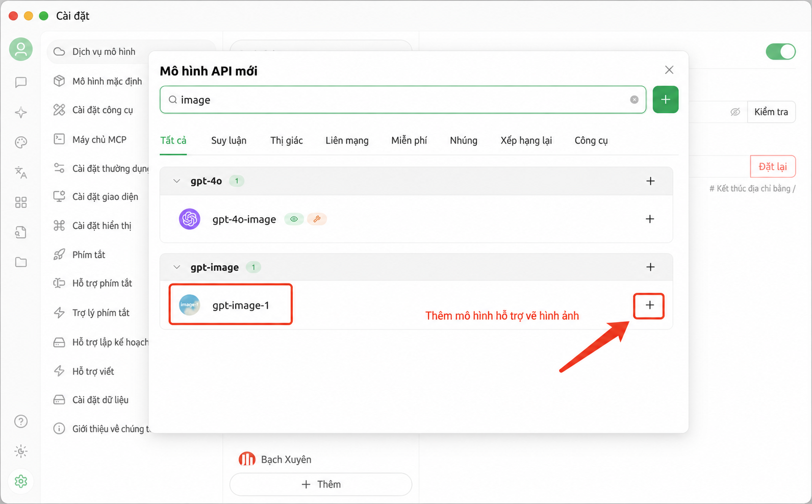Open Cài đặt hiển thị settings
The image size is (812, 504).
[x=102, y=225]
